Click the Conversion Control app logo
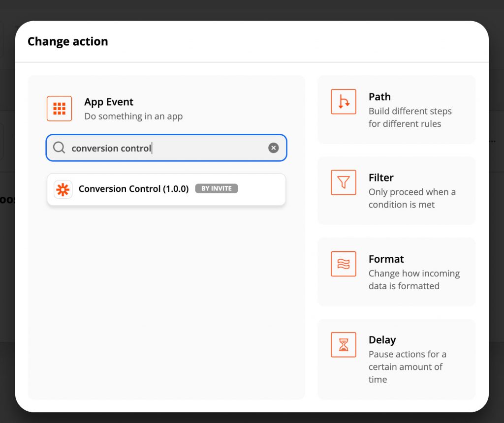504x423 pixels. (63, 189)
